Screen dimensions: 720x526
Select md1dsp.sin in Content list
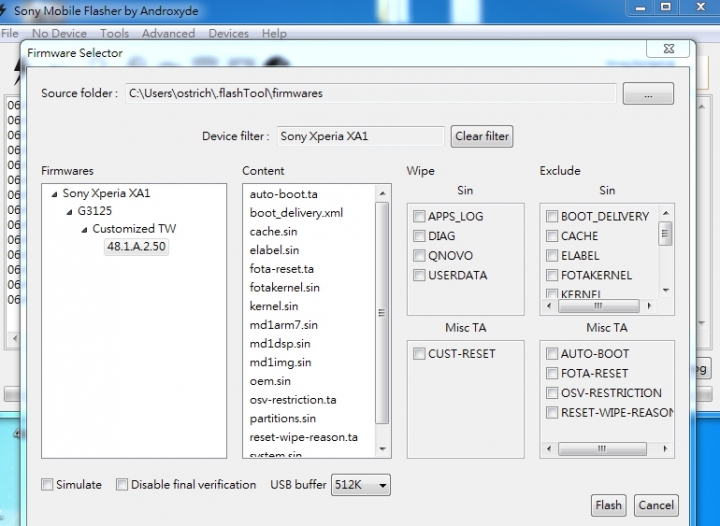pos(280,344)
